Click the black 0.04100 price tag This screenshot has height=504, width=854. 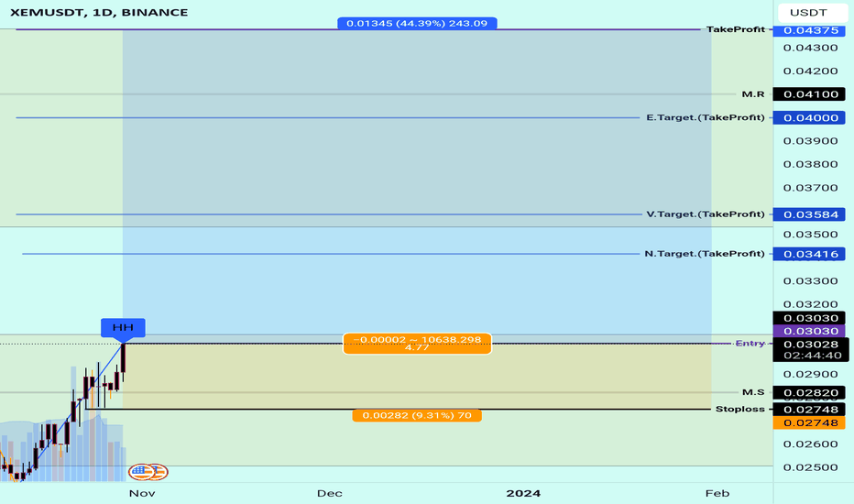[x=809, y=94]
